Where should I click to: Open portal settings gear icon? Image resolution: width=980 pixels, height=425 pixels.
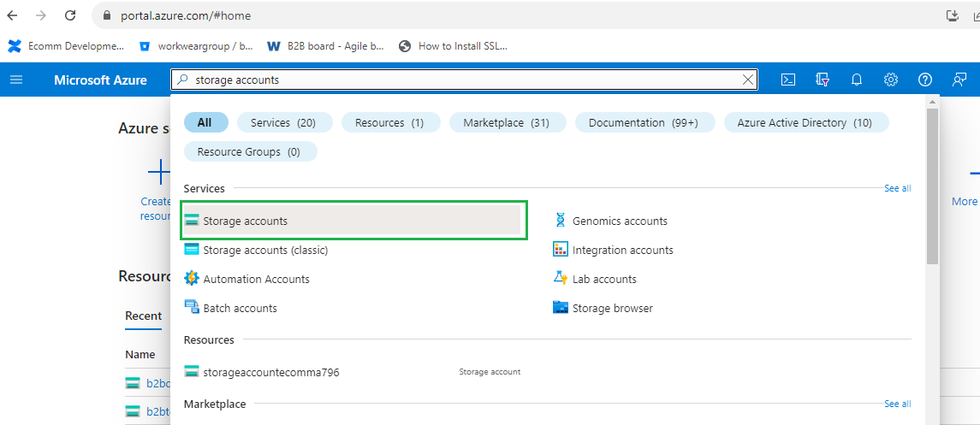coord(891,80)
